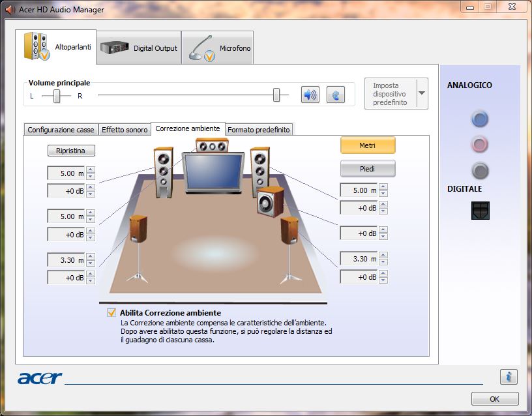The width and height of the screenshot is (532, 416).
Task: Increase front right distance 5.00 m
Action: pos(383,187)
